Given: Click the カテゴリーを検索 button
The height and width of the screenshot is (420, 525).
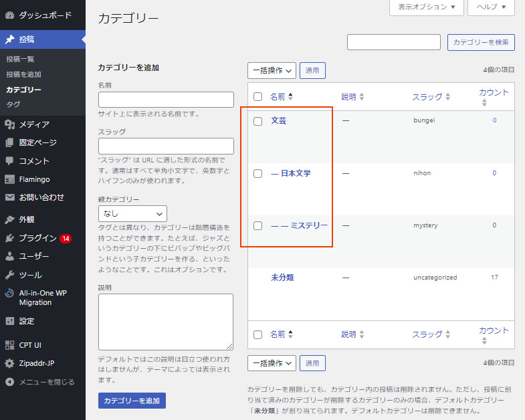Looking at the screenshot, I should [x=481, y=42].
